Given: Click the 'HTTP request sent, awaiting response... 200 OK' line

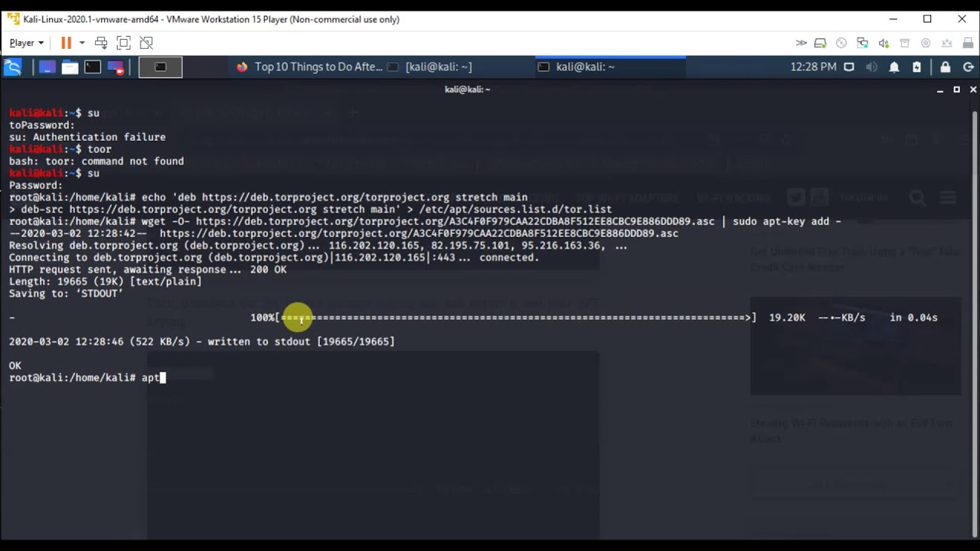Looking at the screenshot, I should [x=147, y=269].
